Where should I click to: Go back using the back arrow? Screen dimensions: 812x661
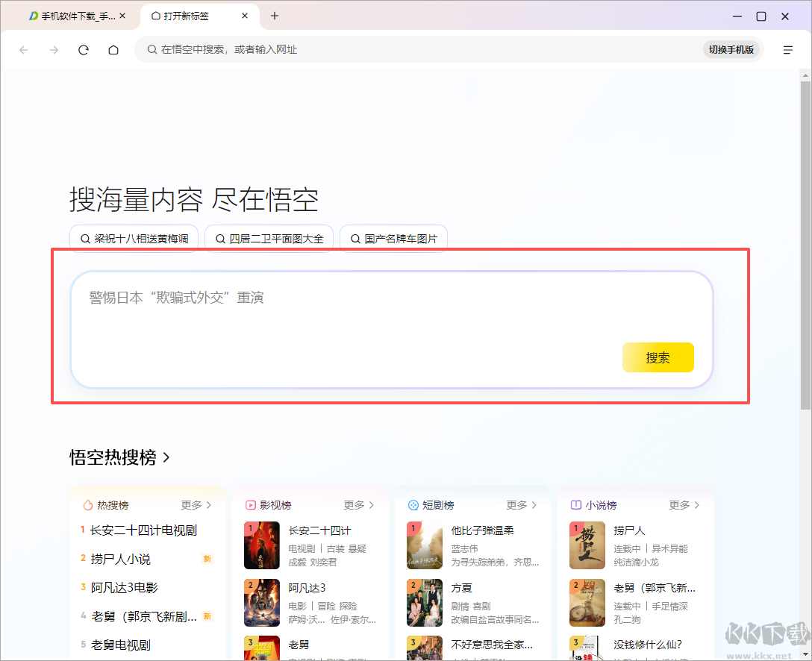click(23, 50)
